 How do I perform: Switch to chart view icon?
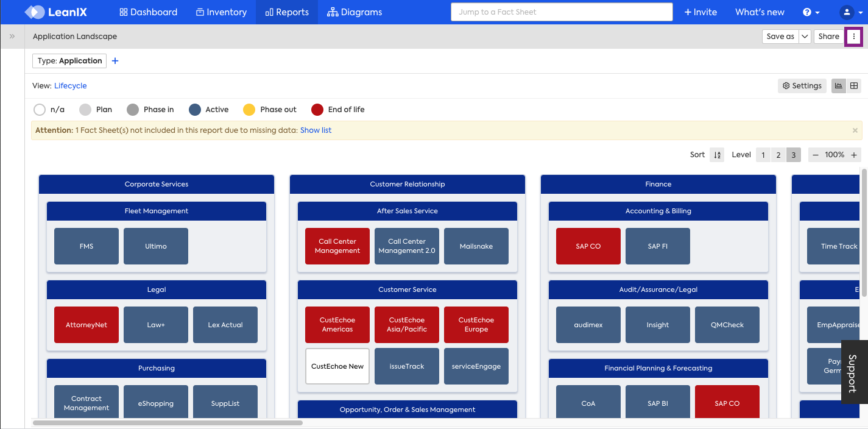click(x=839, y=86)
